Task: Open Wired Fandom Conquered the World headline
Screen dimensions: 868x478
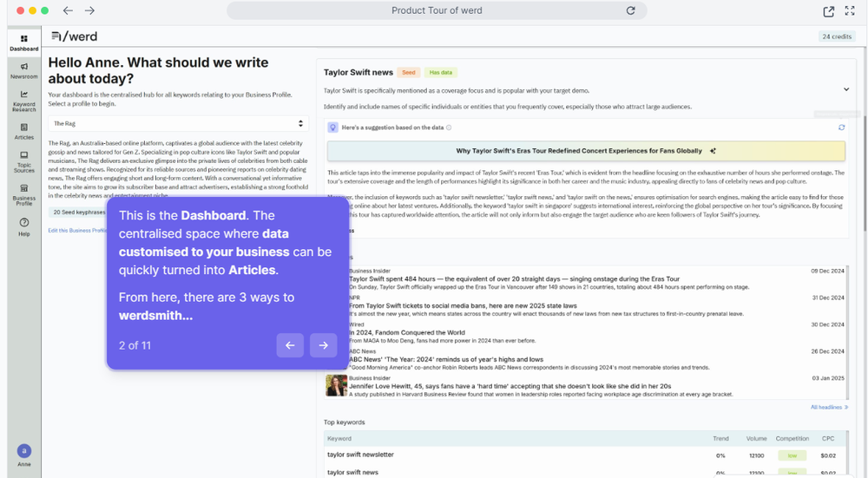Action: [407, 332]
